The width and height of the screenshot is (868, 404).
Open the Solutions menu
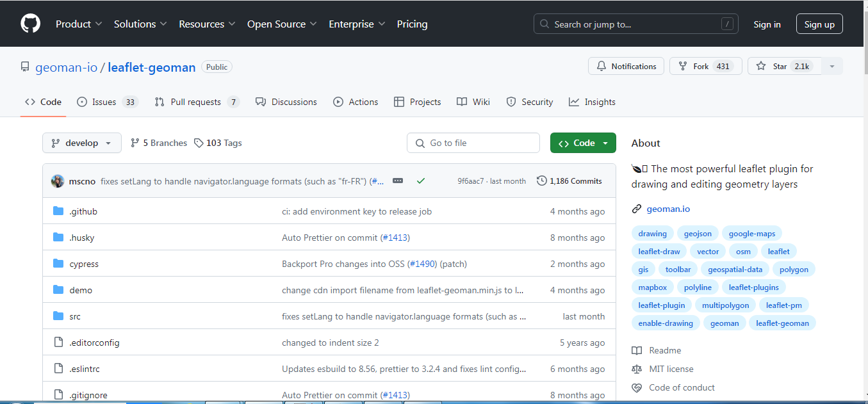pyautogui.click(x=140, y=24)
